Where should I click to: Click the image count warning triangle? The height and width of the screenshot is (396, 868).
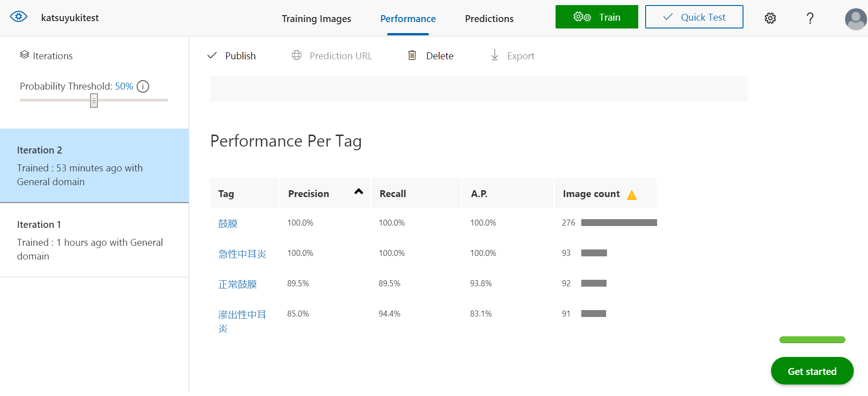pos(632,195)
